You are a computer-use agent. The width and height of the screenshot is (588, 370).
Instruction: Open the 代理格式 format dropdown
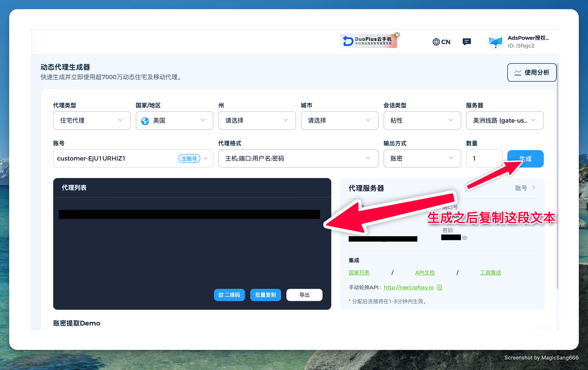tap(298, 158)
